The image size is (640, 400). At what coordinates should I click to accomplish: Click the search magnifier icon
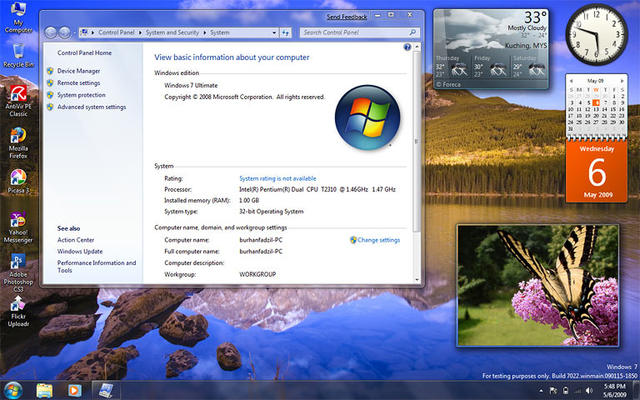(x=413, y=32)
